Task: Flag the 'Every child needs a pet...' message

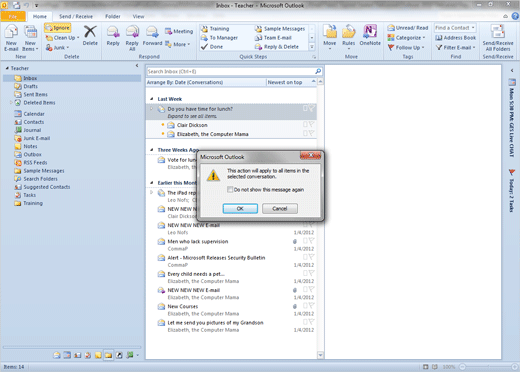Action: [x=311, y=273]
